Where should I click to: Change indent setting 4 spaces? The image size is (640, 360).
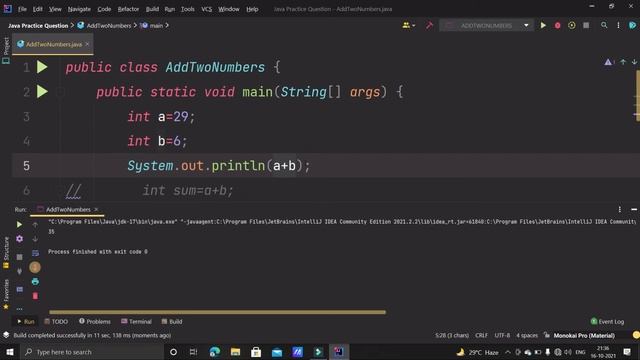coord(527,335)
